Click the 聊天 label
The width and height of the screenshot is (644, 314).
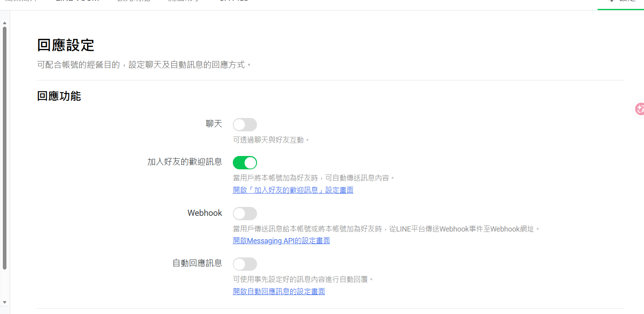(214, 124)
